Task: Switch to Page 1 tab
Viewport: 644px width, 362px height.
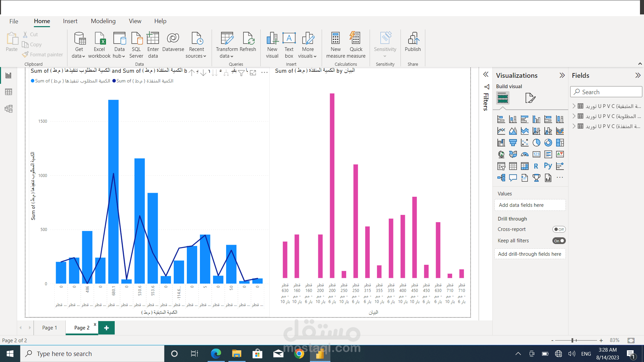Action: 50,327
